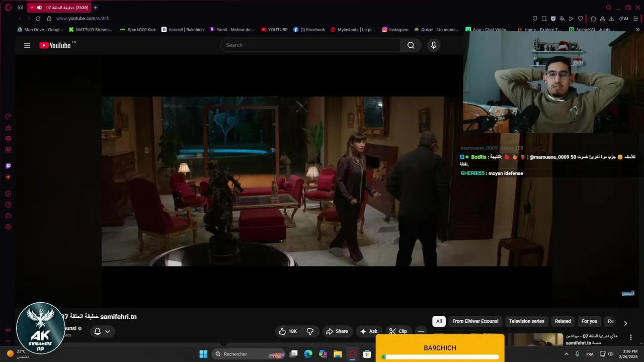
Task: Start voice search with the microphone icon
Action: [434, 45]
